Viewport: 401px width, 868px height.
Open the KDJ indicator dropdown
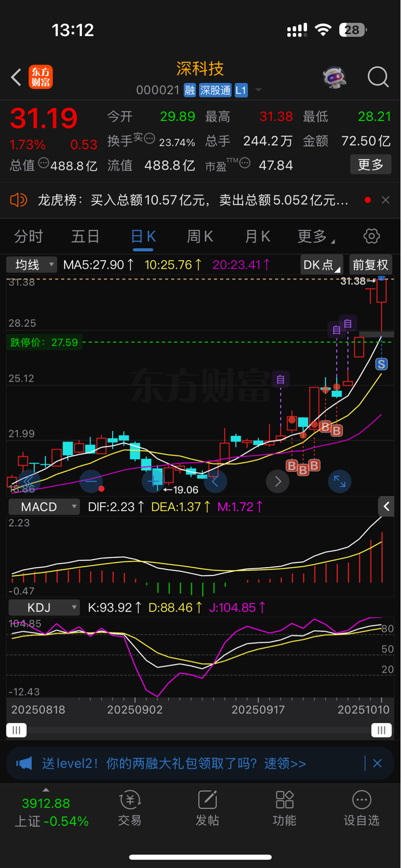click(44, 607)
